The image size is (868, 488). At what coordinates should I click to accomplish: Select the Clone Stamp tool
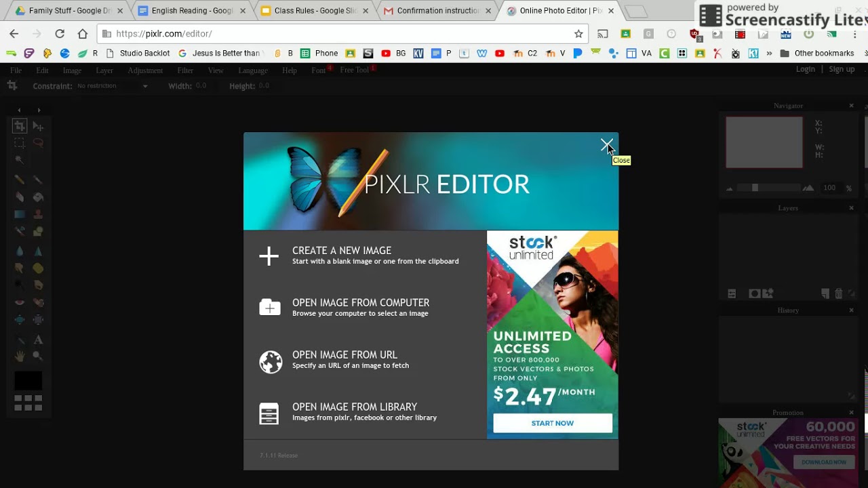point(38,214)
